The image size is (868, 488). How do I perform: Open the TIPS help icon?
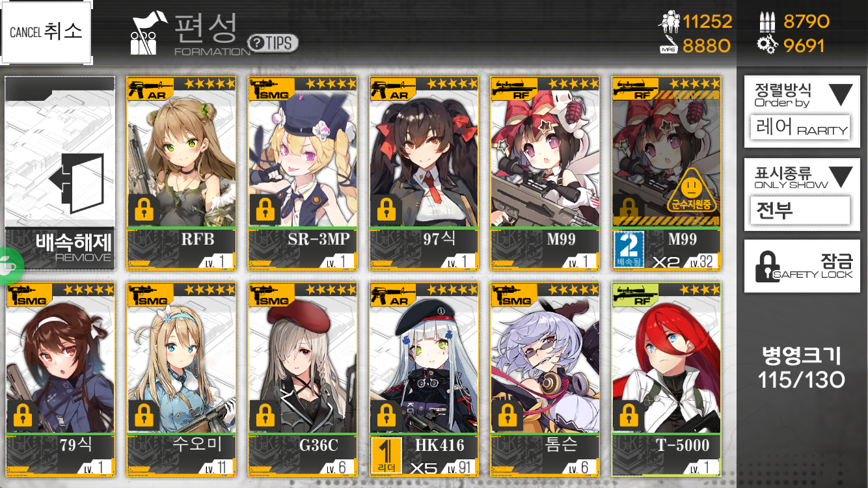(x=273, y=43)
